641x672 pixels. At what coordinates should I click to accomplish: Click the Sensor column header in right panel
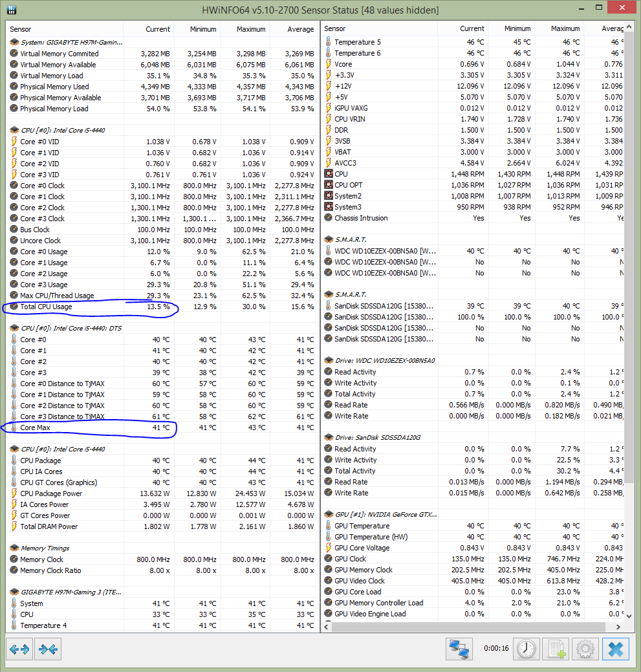[x=334, y=28]
